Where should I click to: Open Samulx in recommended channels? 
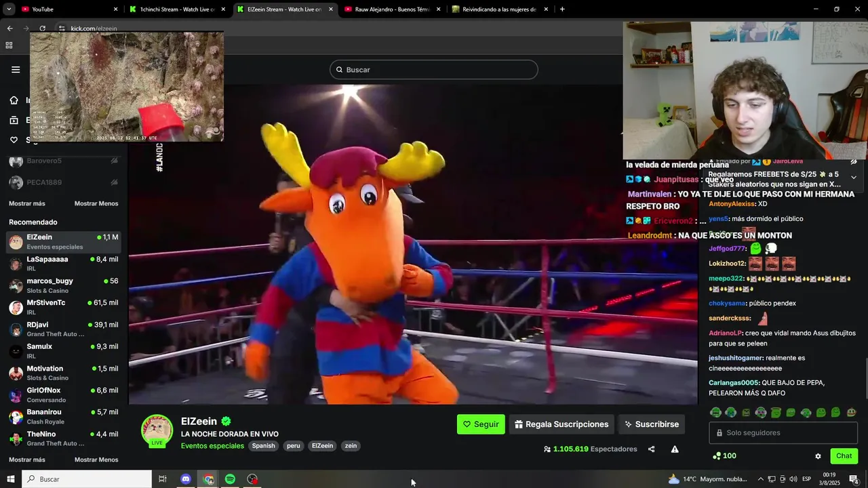click(64, 350)
